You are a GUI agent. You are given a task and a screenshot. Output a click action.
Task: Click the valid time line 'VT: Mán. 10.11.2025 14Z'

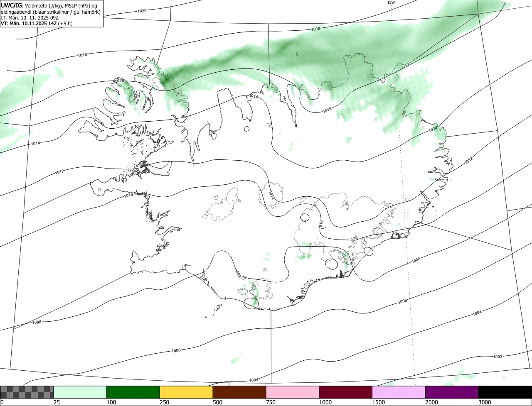(29, 23)
